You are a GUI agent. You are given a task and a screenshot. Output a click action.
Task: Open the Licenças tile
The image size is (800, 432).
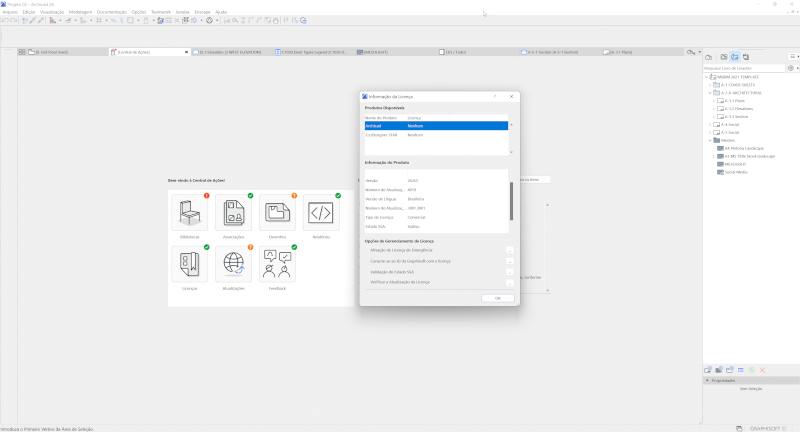(189, 264)
